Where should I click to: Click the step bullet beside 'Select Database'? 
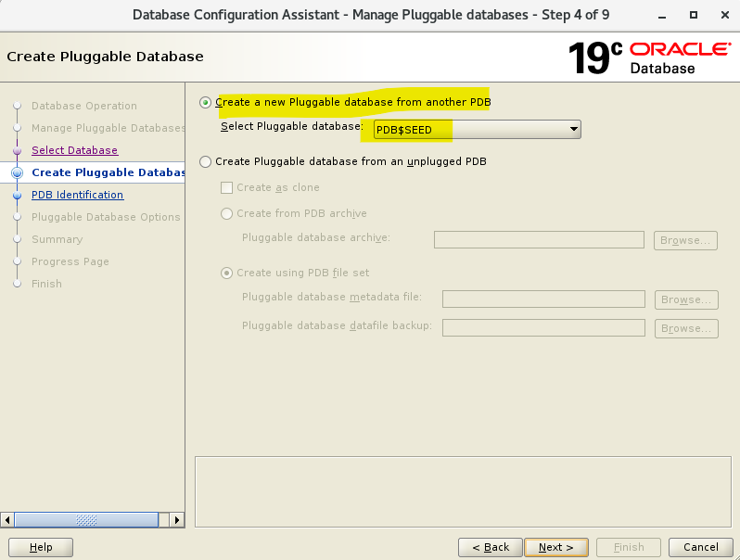click(x=18, y=150)
